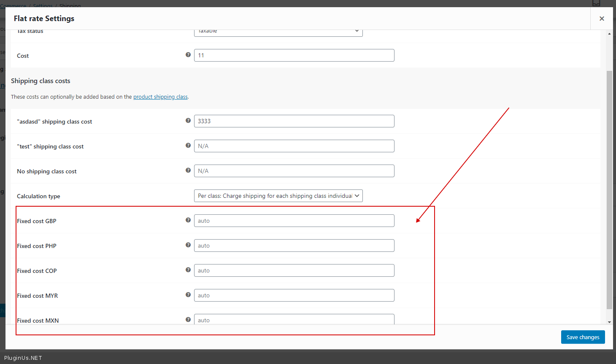Click help icon beside Fixed cost MYR
This screenshot has width=616, height=364.
point(188,295)
